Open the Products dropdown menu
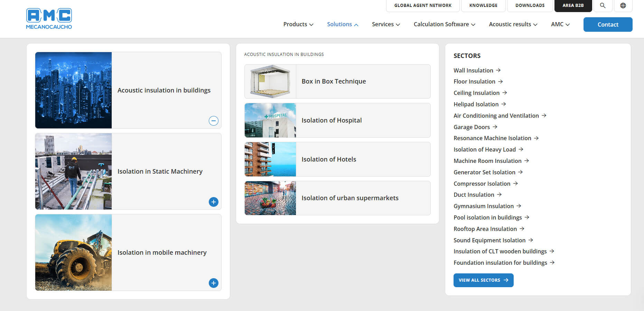Image resolution: width=644 pixels, height=311 pixels. click(x=298, y=24)
